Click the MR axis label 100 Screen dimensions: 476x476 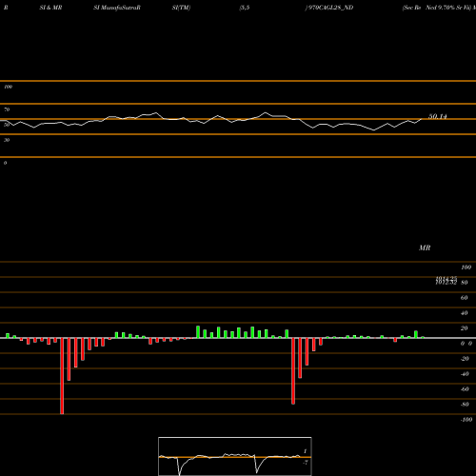(466, 268)
